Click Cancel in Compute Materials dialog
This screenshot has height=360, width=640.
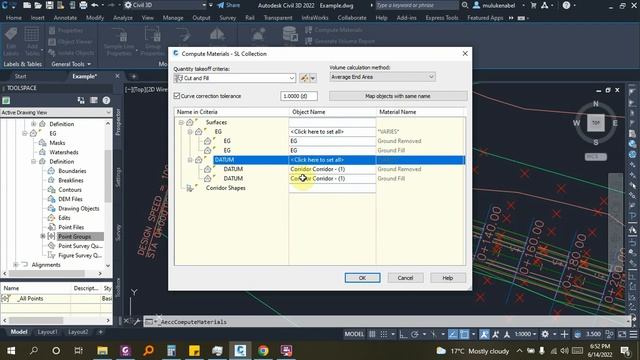[x=405, y=278]
